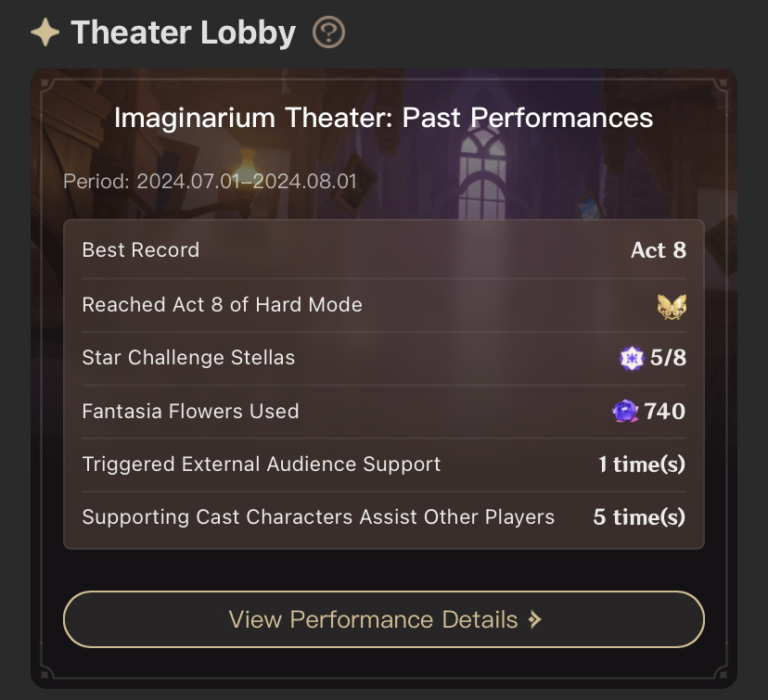Click the purple Fantasia Flower currency icon
Screen dimensions: 768x700
pos(624,411)
